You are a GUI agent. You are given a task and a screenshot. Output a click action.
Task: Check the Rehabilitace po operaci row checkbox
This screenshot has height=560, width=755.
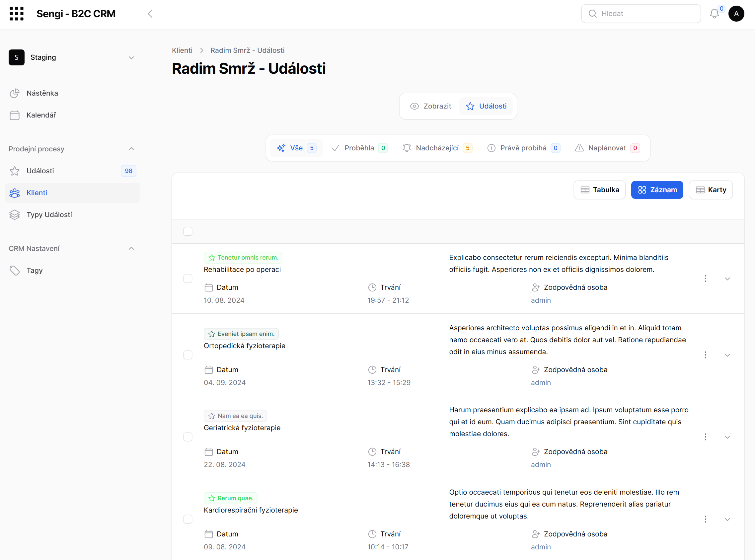tap(188, 279)
